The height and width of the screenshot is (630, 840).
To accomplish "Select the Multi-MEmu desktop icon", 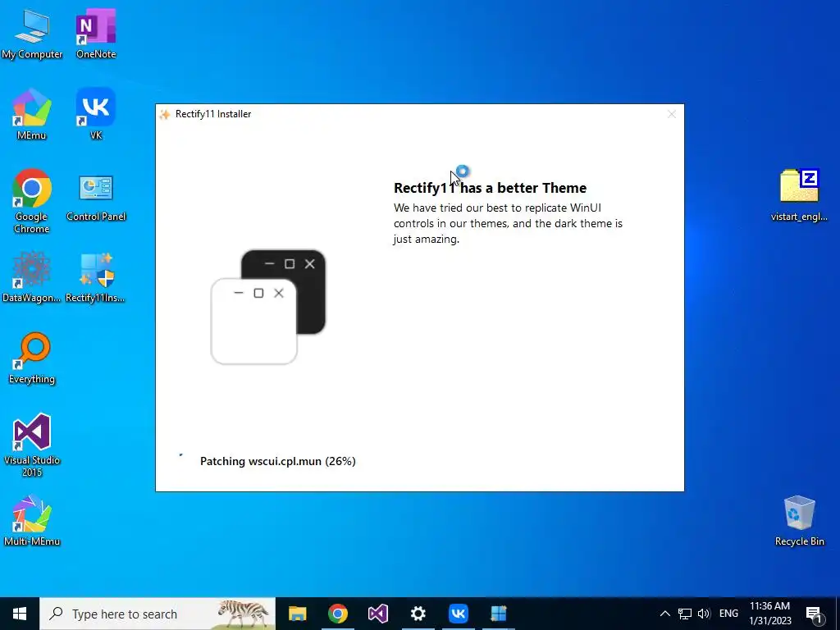I will coord(32,521).
